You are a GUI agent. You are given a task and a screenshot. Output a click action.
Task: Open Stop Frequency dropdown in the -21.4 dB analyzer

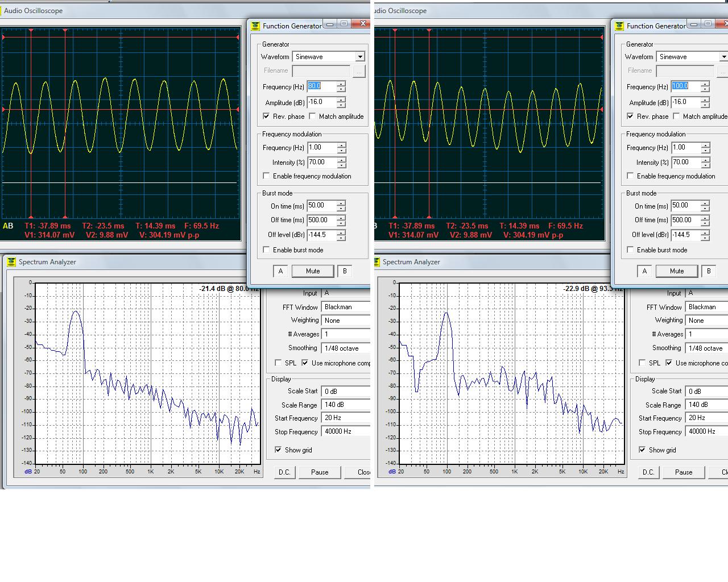click(346, 431)
